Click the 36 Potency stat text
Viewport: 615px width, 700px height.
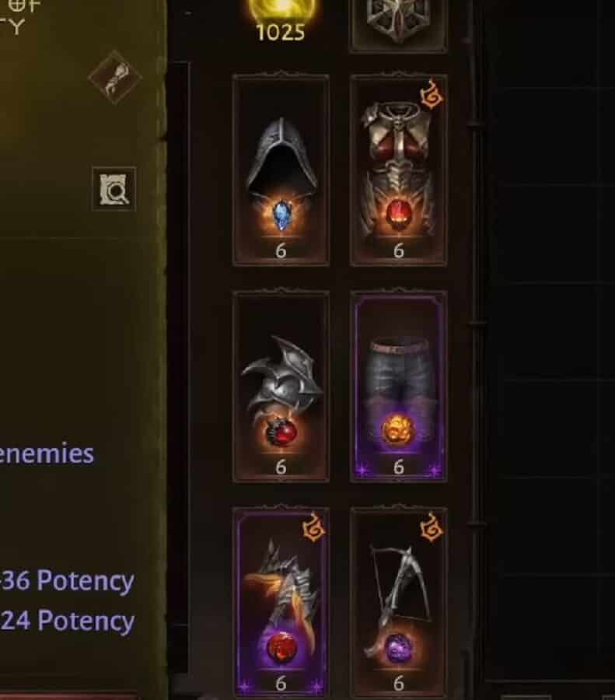click(68, 580)
